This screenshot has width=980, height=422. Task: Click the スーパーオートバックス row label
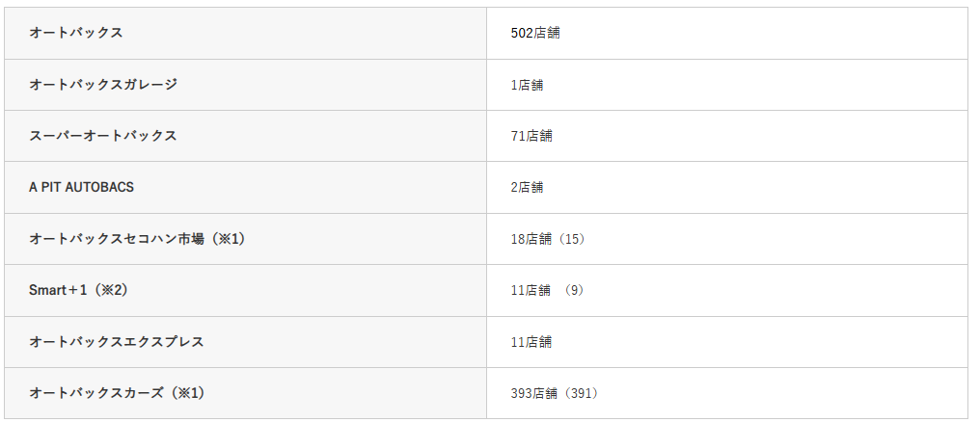click(x=103, y=136)
